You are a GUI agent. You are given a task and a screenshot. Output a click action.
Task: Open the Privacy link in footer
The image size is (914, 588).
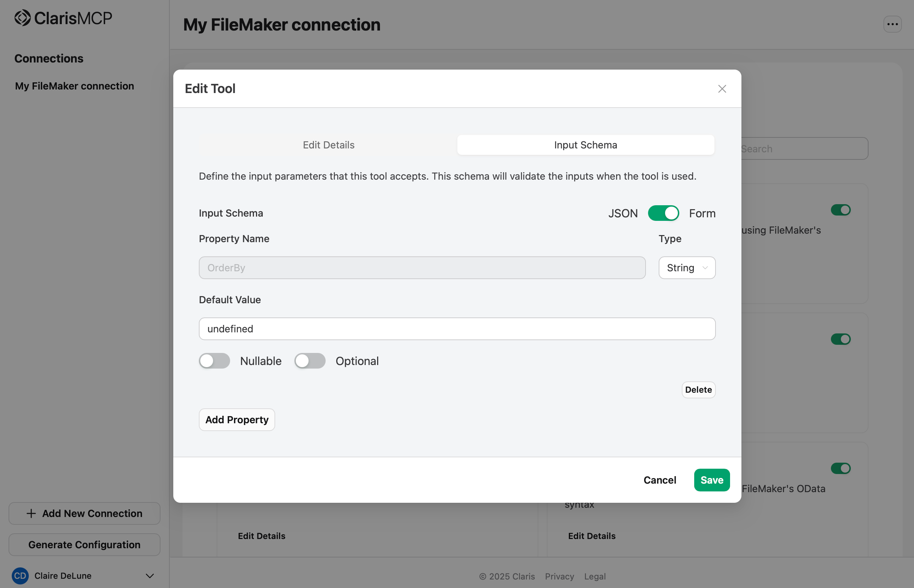[559, 576]
